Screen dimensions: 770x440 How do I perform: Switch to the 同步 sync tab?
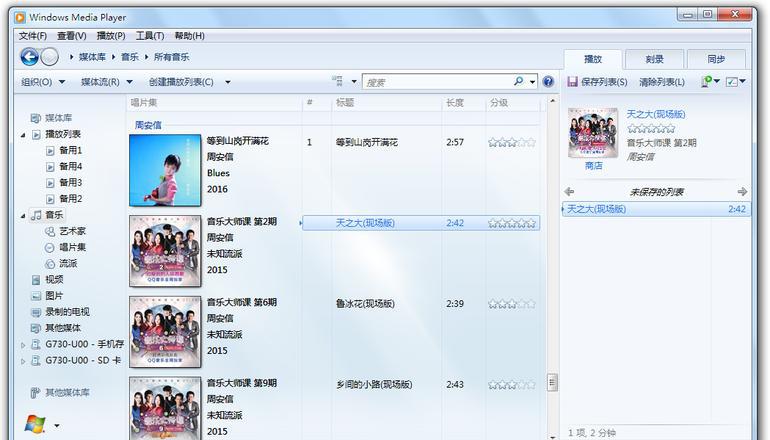(716, 59)
